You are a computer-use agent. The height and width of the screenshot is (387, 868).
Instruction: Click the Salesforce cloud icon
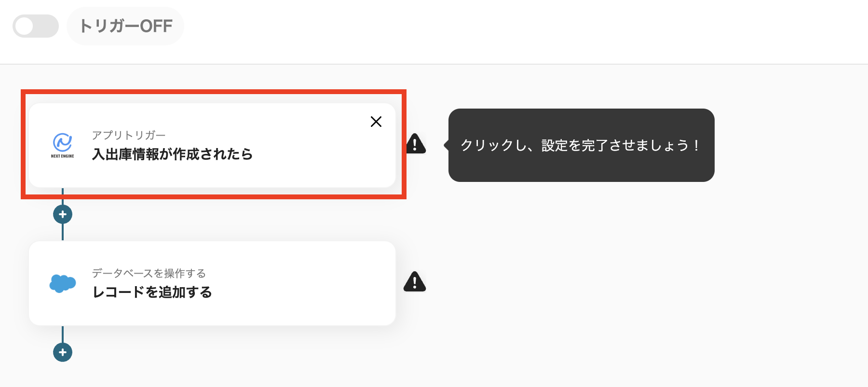pyautogui.click(x=62, y=283)
